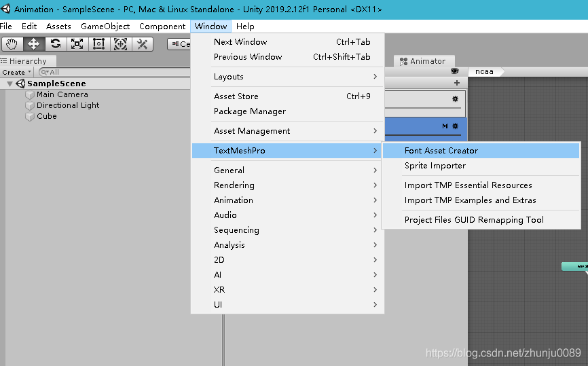588x366 pixels.
Task: Expand the Rendering submenu
Action: tap(288, 185)
